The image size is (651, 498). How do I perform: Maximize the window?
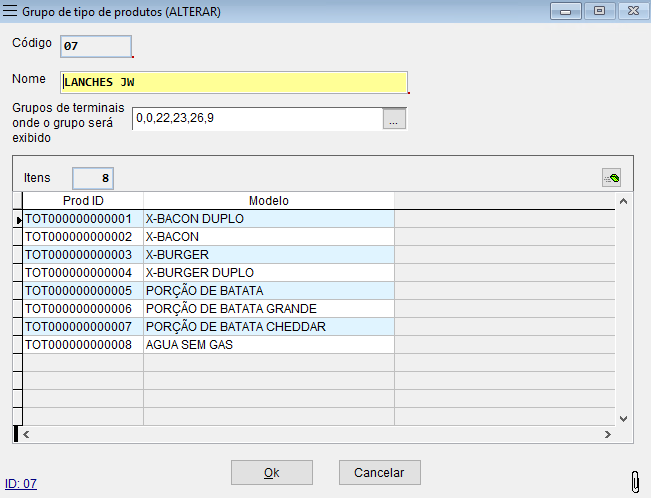click(600, 11)
